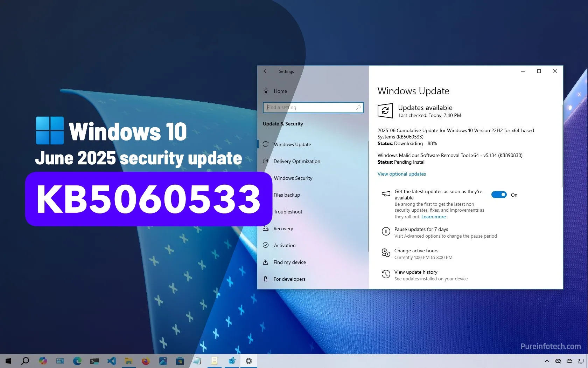Viewport: 588px width, 368px height.
Task: Open For developers via its tools icon
Action: click(x=266, y=279)
